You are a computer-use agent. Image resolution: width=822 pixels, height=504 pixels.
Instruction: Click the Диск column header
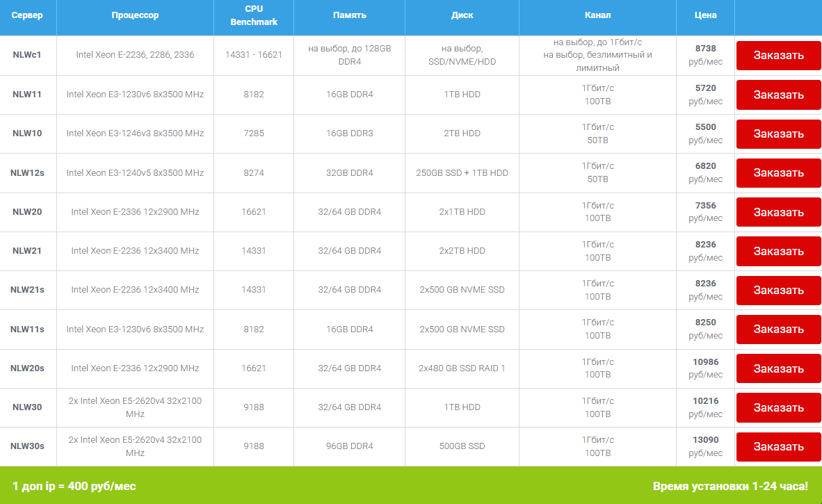462,15
